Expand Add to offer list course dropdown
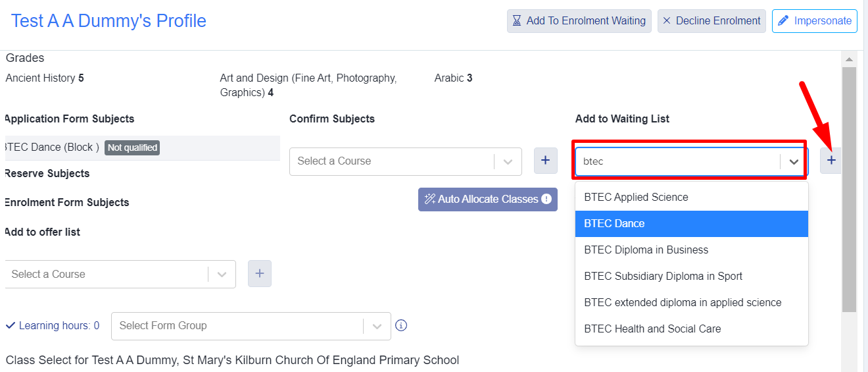This screenshot has width=868, height=372. click(222, 274)
